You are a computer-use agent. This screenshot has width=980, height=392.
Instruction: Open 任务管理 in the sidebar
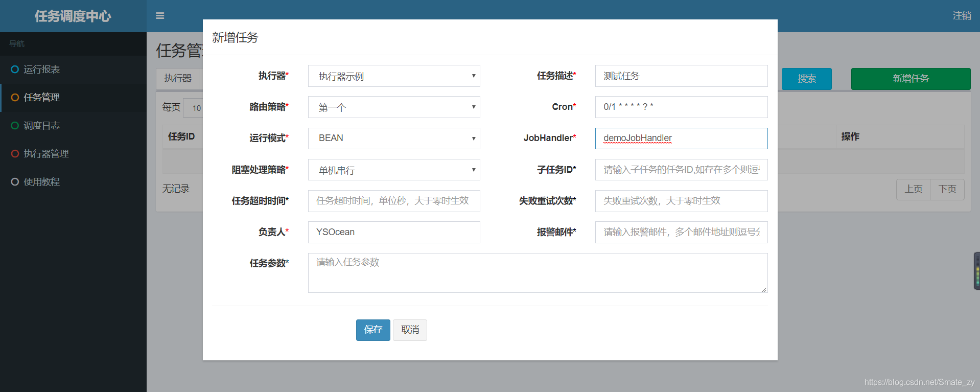coord(73,97)
